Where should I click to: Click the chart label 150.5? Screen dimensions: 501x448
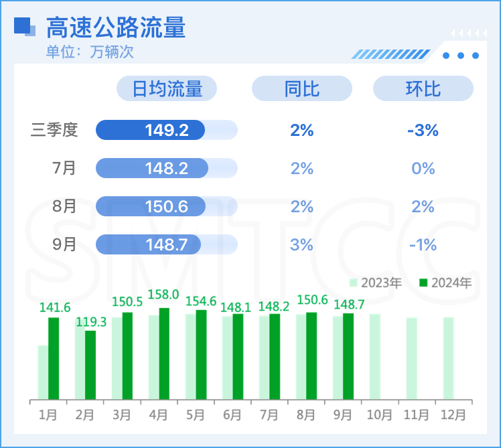127,301
